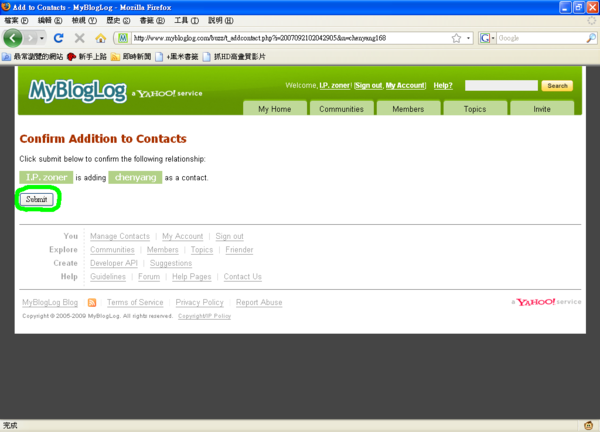
Task: Click the Help? link in header
Action: [x=443, y=85]
